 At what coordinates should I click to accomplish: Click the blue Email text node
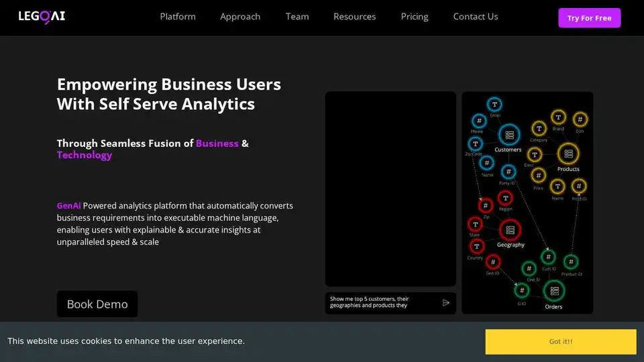tap(494, 105)
